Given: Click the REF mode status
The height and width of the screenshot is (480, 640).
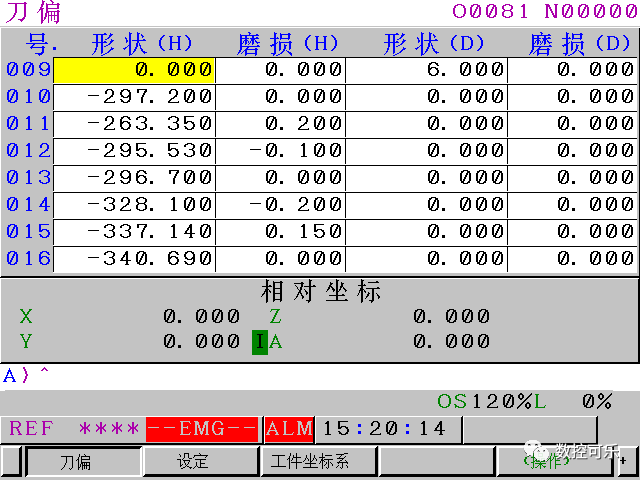Looking at the screenshot, I should click(x=31, y=429).
